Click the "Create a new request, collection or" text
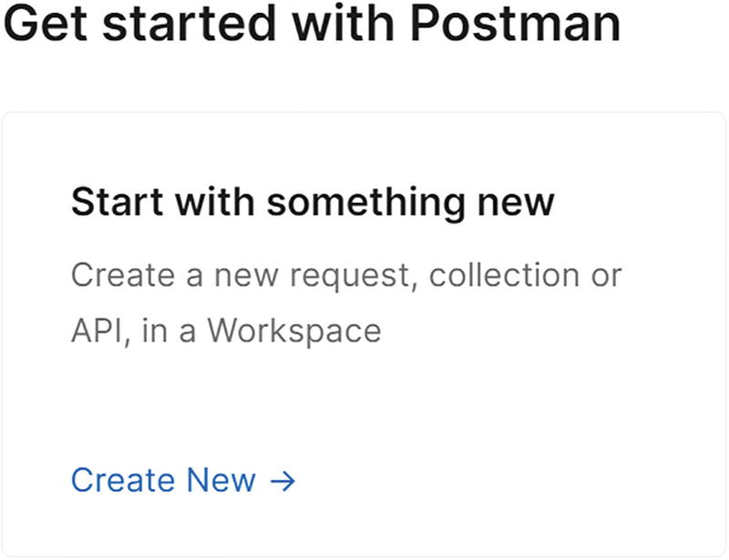The image size is (729, 560). 346,275
